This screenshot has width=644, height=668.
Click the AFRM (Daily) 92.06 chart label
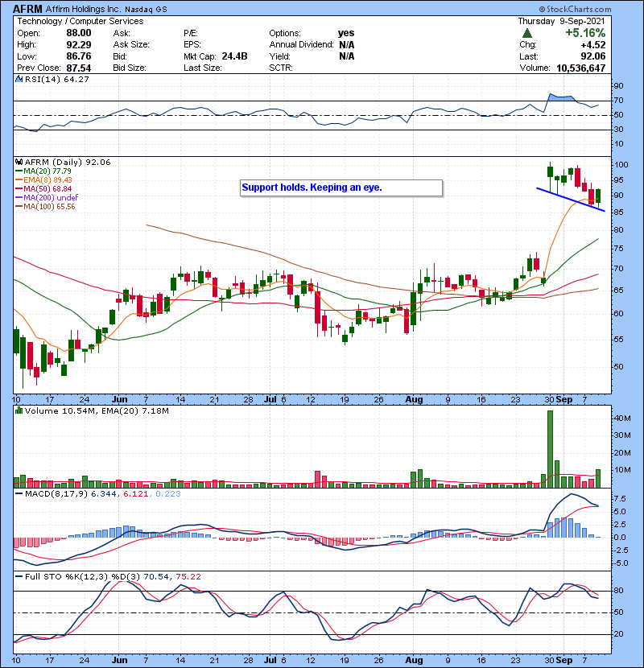[68, 163]
